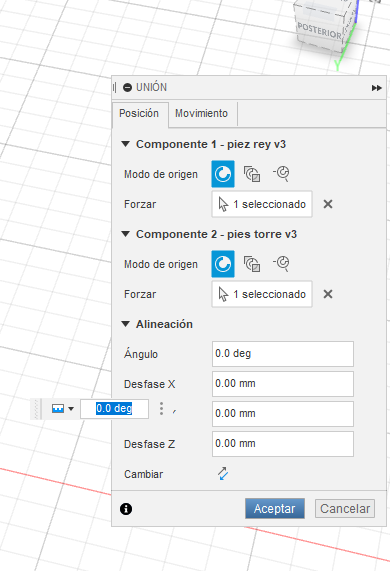Viewport: 390px width, 571px height.
Task: Collapse the UNIÓN dialog with minus icon
Action: click(x=127, y=87)
